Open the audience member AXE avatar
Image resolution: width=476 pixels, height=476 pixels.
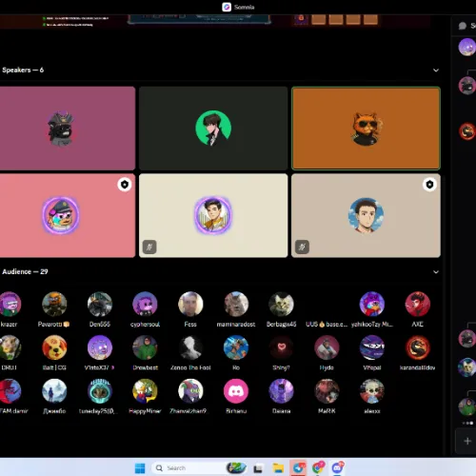pos(417,304)
